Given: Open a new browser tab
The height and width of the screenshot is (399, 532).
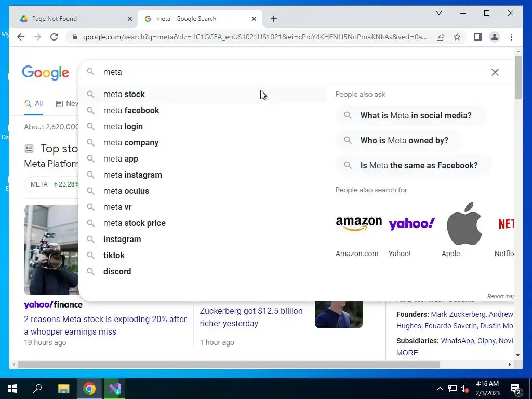Looking at the screenshot, I should pyautogui.click(x=274, y=19).
